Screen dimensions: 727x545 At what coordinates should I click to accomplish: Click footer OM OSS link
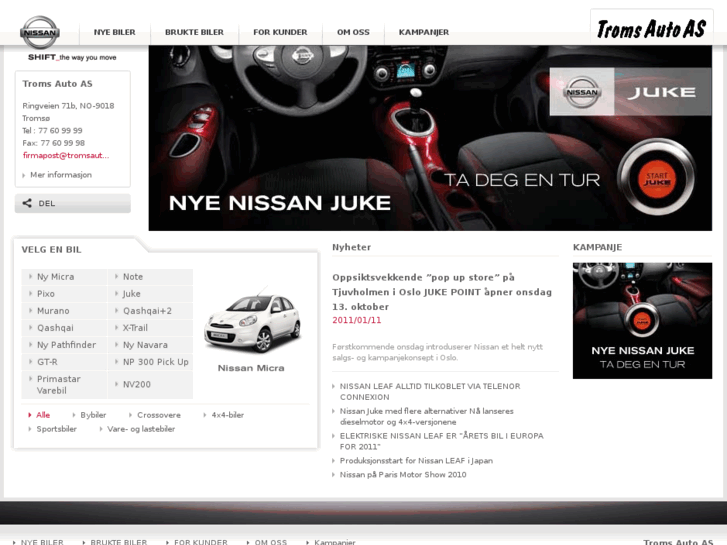[x=271, y=542]
